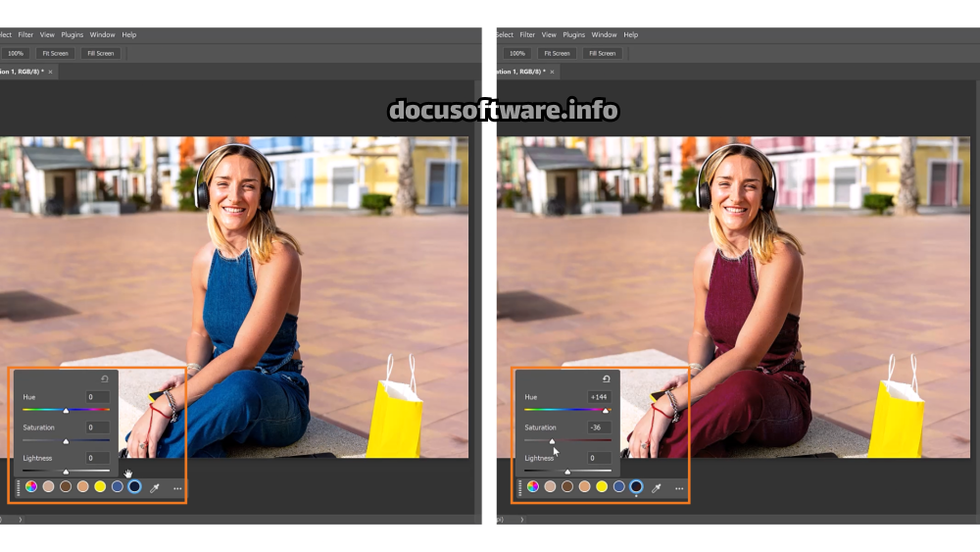Select the blue swatch in the right color bar
Image resolution: width=980 pixels, height=552 pixels.
pyautogui.click(x=618, y=486)
